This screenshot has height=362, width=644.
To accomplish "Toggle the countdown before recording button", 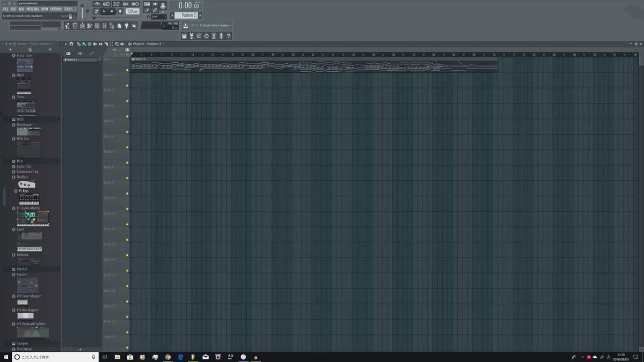I will pos(116,4).
